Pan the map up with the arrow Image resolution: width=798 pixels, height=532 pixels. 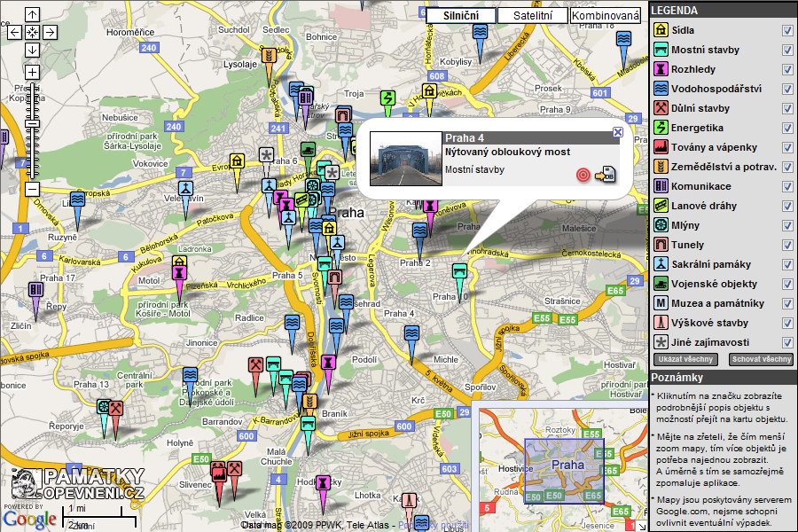coord(32,15)
